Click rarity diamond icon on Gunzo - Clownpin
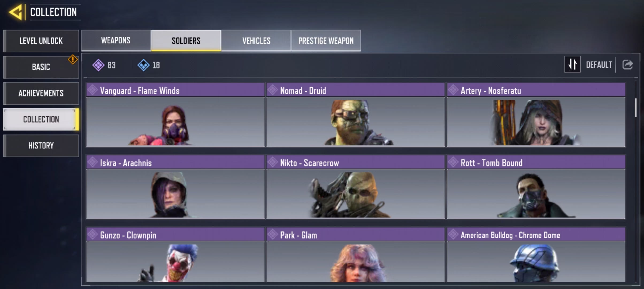 click(93, 234)
